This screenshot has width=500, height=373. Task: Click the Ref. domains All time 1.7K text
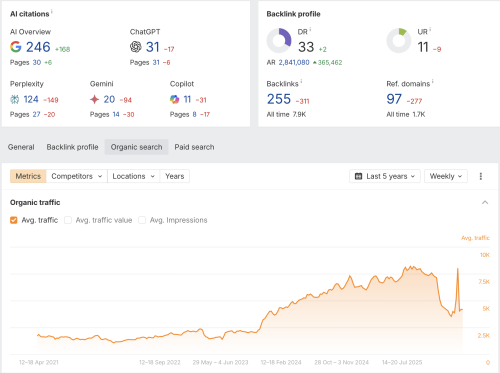pyautogui.click(x=406, y=114)
